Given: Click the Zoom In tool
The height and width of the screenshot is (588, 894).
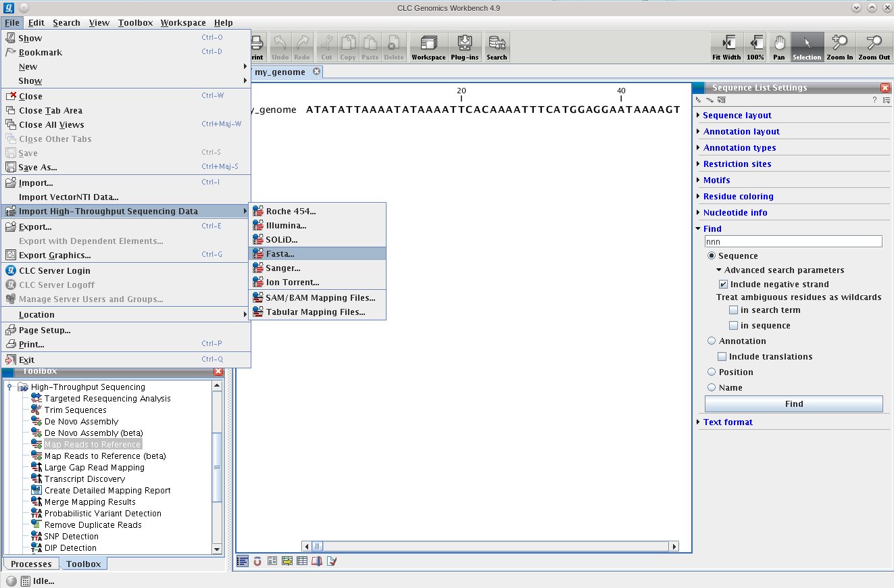Looking at the screenshot, I should [840, 47].
